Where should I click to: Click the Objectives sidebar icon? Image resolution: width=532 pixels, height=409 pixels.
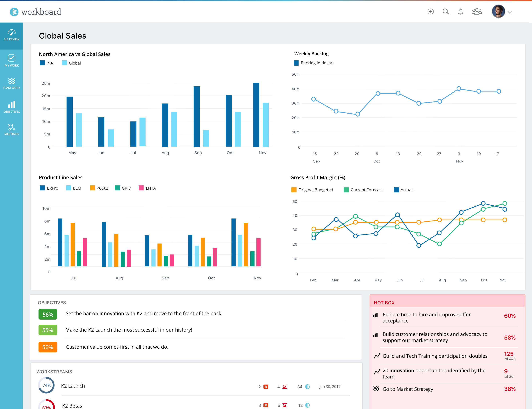point(12,107)
